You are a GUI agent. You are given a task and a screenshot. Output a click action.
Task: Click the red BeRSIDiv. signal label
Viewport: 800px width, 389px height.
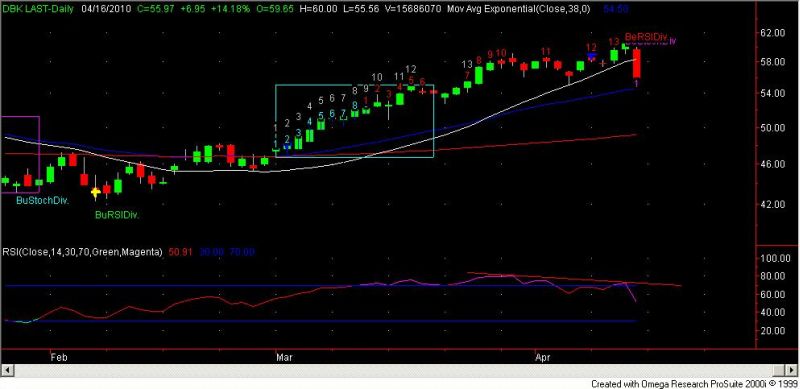(x=646, y=37)
